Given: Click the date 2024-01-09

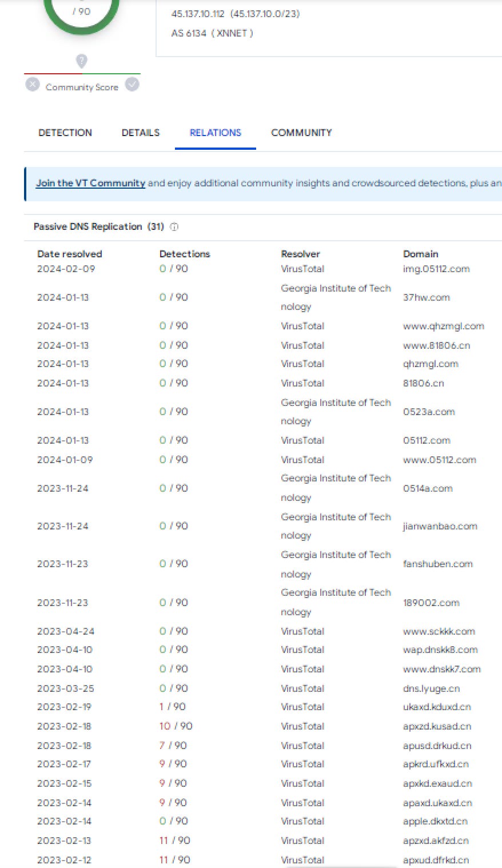Looking at the screenshot, I should 65,460.
